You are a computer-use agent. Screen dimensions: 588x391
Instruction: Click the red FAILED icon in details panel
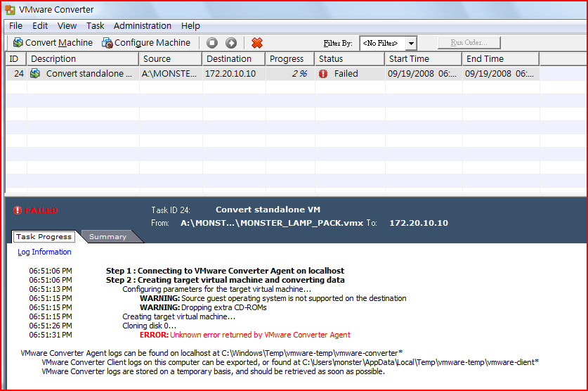point(18,210)
